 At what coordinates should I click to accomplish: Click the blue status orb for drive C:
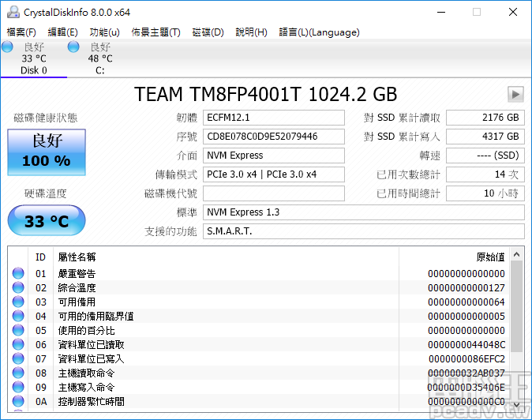73,47
